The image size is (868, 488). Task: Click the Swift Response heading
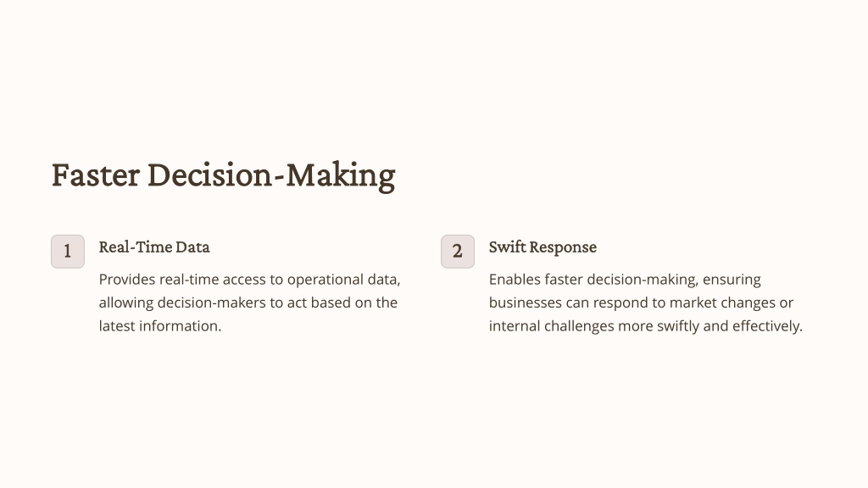pyautogui.click(x=542, y=247)
